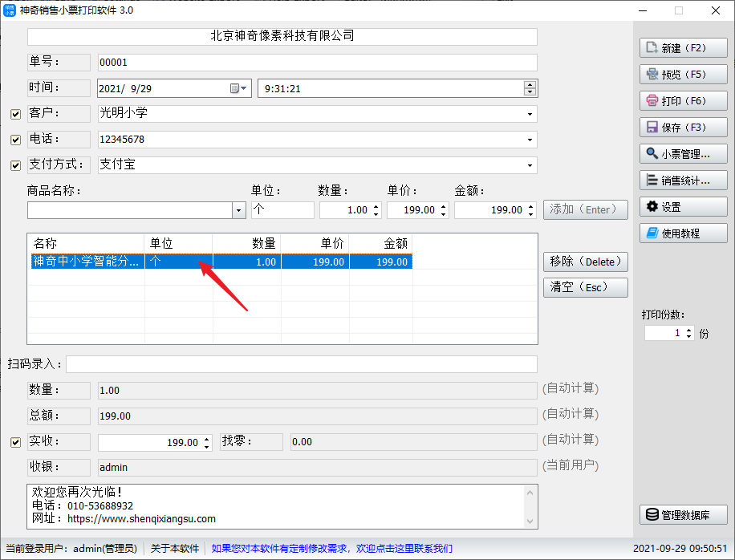The image size is (735, 560).
Task: Click the 单位 column header in the table
Action: point(179,243)
